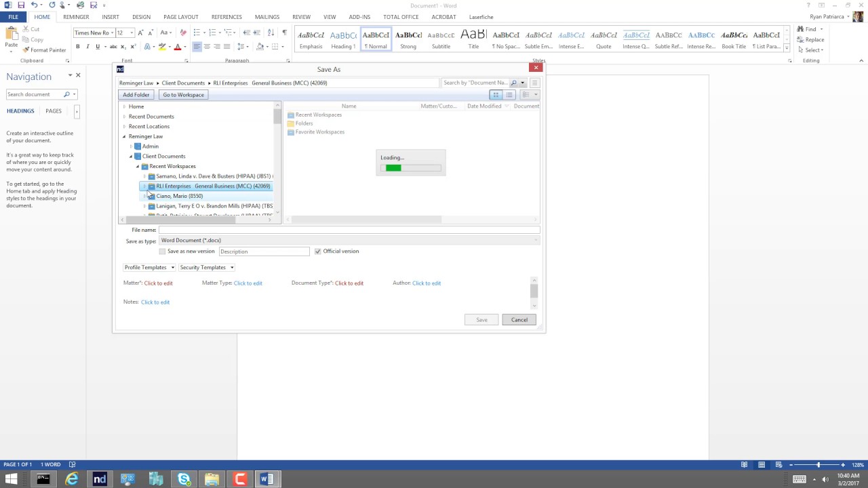Click the Description input field
This screenshot has height=488, width=868.
(x=264, y=251)
